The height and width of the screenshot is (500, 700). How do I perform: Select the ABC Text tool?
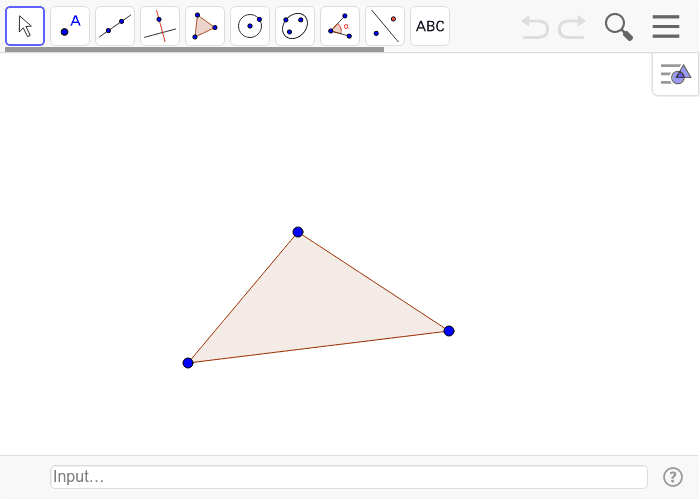[x=430, y=26]
